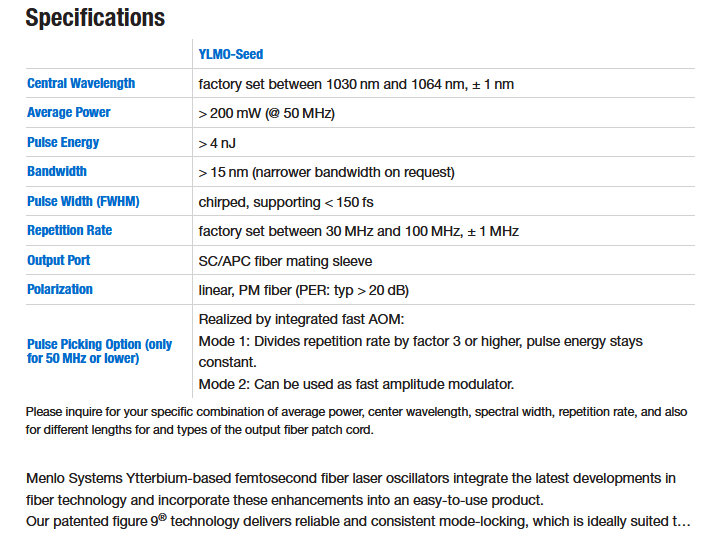Image resolution: width=711 pixels, height=543 pixels.
Task: Click the > 200 mW average power value
Action: click(x=267, y=113)
